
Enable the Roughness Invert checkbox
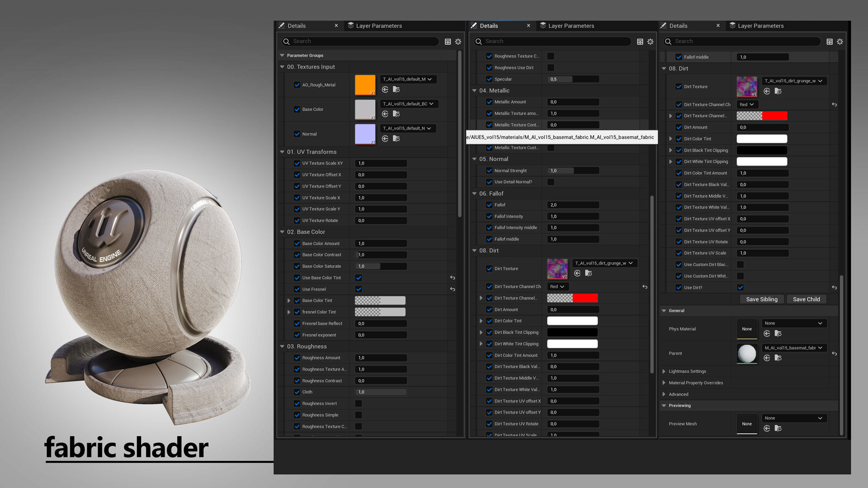pyautogui.click(x=359, y=404)
